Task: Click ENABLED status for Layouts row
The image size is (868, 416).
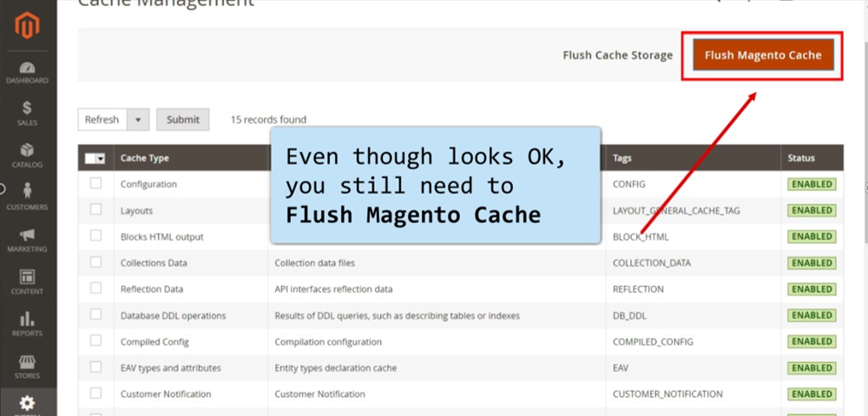Action: tap(812, 210)
